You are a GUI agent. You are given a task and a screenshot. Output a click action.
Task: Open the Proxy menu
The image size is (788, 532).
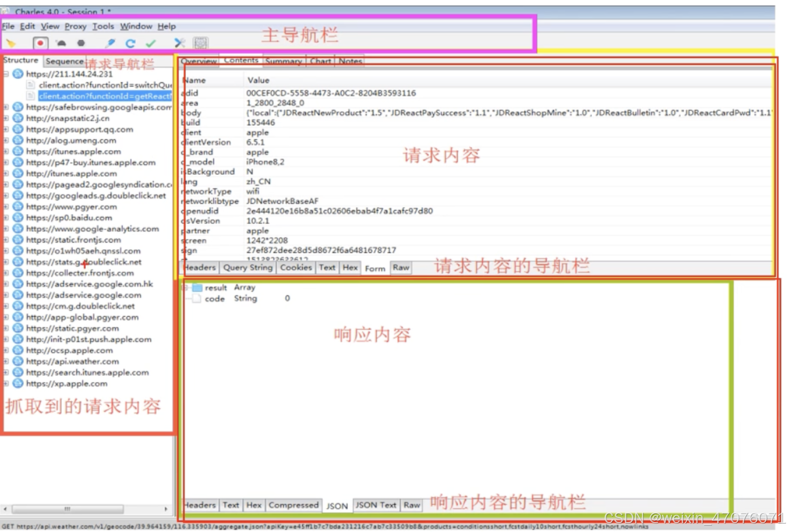(x=76, y=26)
